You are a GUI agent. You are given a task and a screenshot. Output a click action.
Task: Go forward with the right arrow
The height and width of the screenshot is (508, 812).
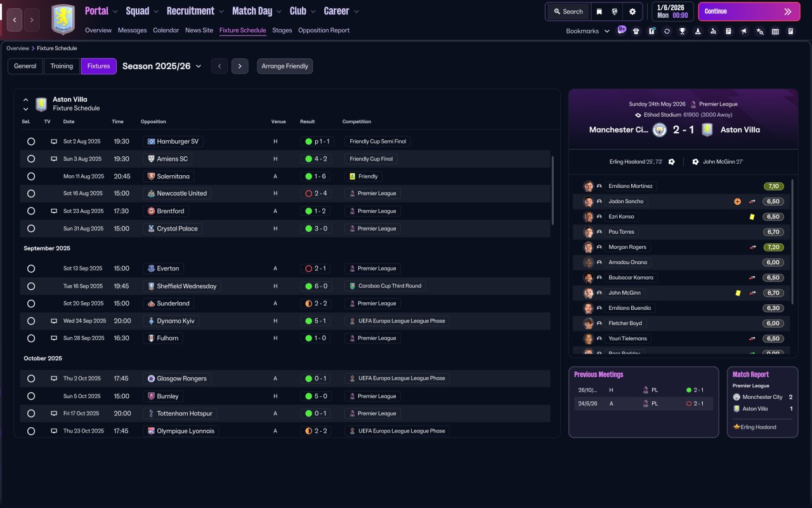pyautogui.click(x=32, y=20)
